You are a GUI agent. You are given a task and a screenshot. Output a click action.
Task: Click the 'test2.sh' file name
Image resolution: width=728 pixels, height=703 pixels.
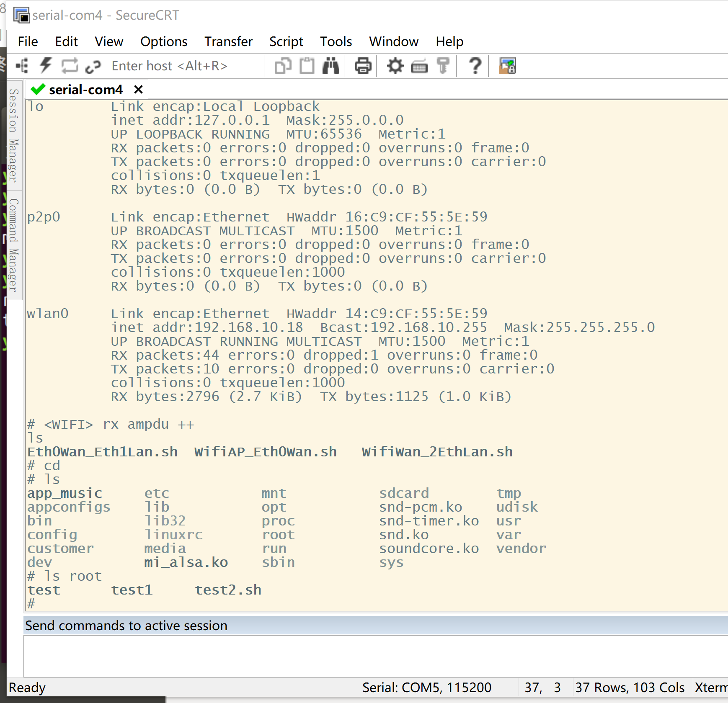[228, 590]
